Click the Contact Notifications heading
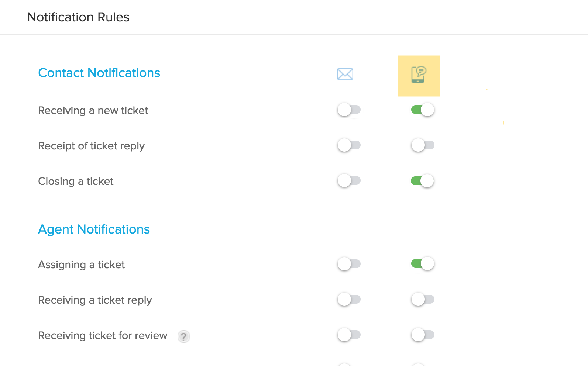 click(99, 73)
